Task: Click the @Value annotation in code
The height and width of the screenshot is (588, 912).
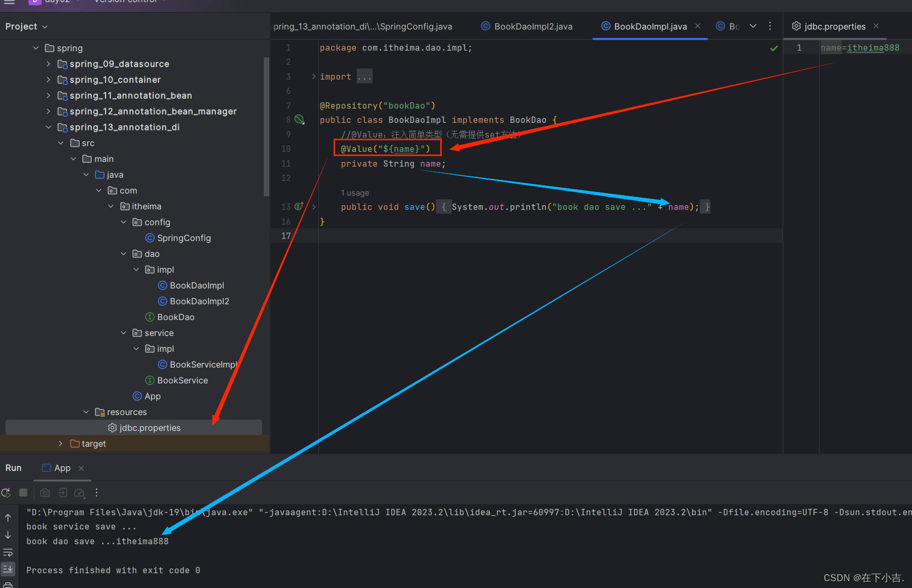Action: [386, 149]
